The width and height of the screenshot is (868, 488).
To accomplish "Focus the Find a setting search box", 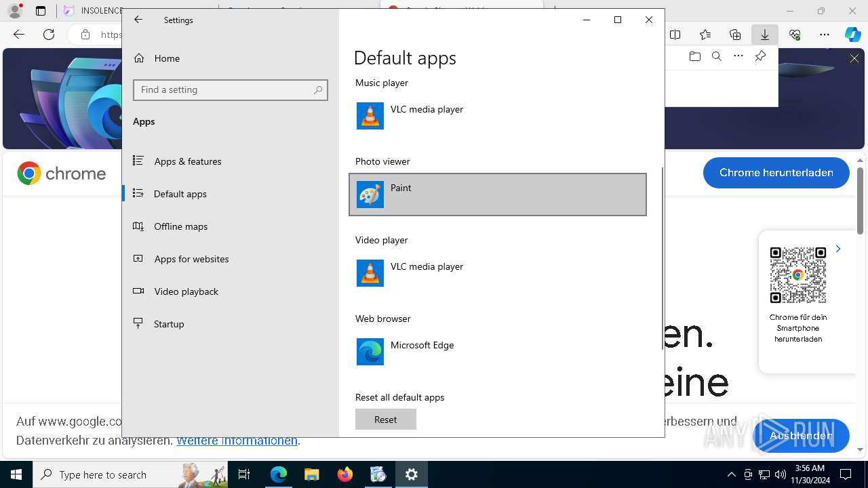I will click(231, 89).
